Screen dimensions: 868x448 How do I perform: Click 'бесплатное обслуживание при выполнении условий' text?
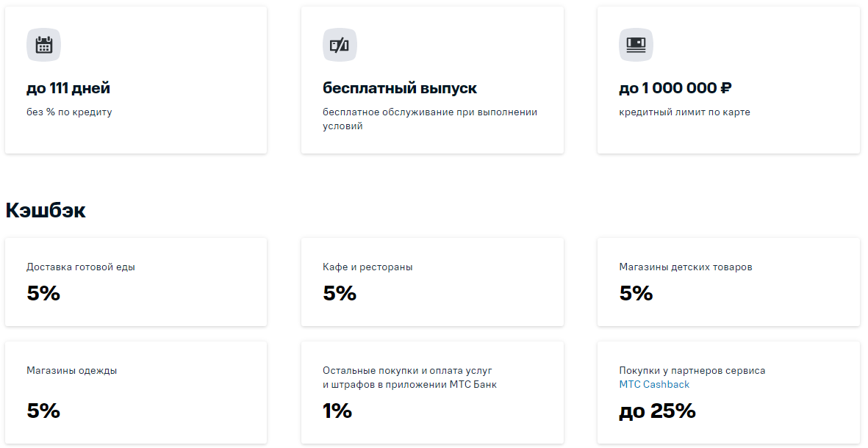coord(430,119)
